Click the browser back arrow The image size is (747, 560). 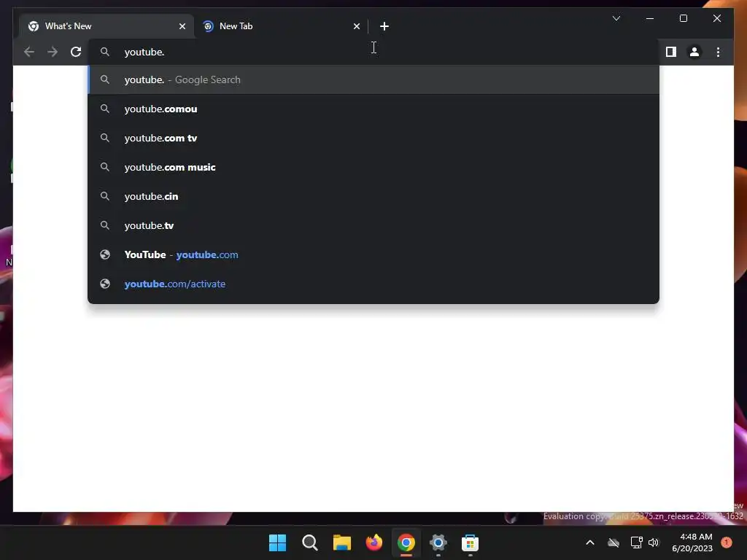coord(29,52)
